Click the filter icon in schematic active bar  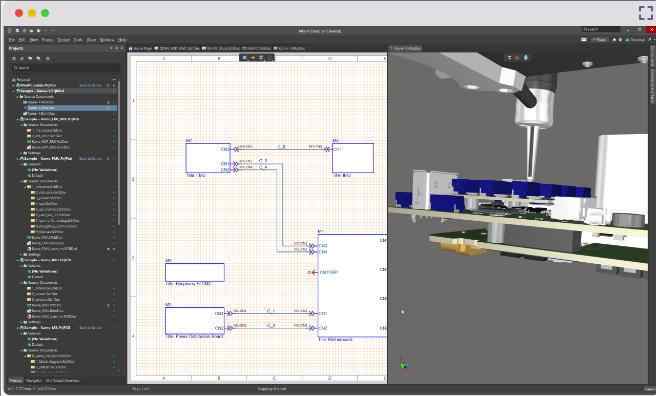245,58
